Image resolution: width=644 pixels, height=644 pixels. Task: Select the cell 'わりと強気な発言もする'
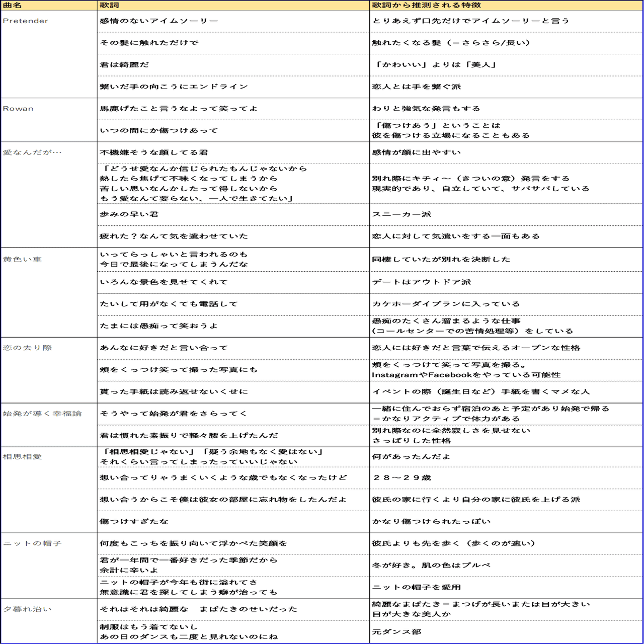[506, 109]
